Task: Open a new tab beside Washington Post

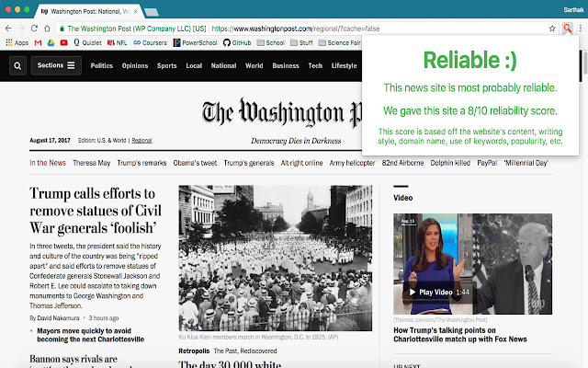Action: pos(152,12)
